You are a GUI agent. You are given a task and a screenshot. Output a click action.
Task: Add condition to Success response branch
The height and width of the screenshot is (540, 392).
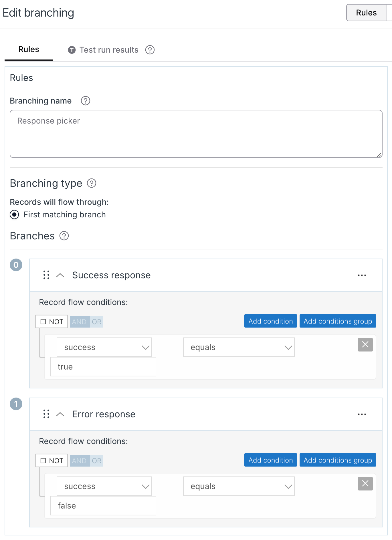coord(271,321)
